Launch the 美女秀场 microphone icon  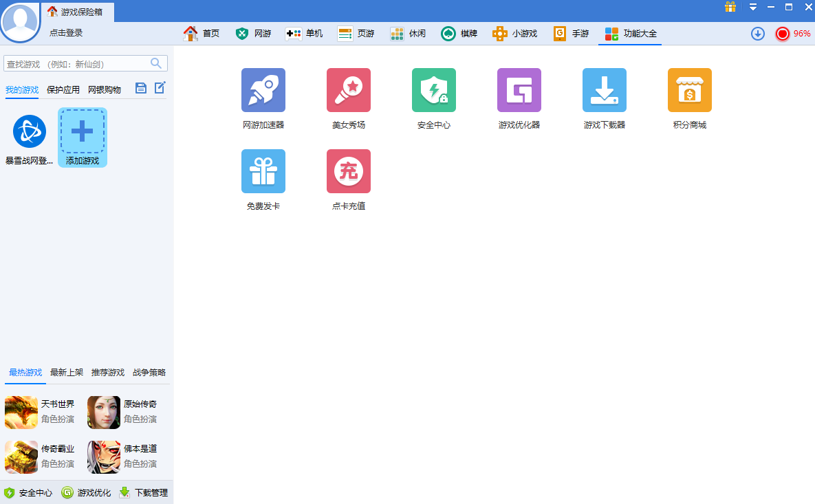tap(348, 90)
